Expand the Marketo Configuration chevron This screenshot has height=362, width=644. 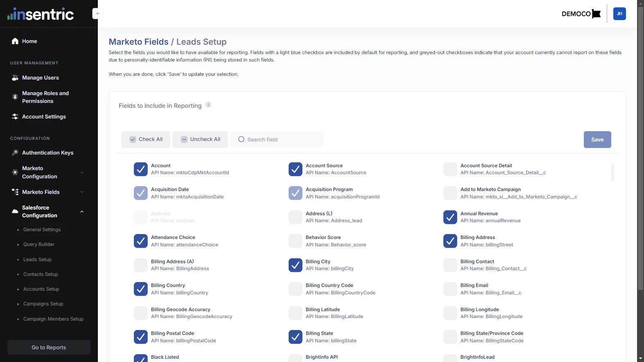tap(82, 172)
